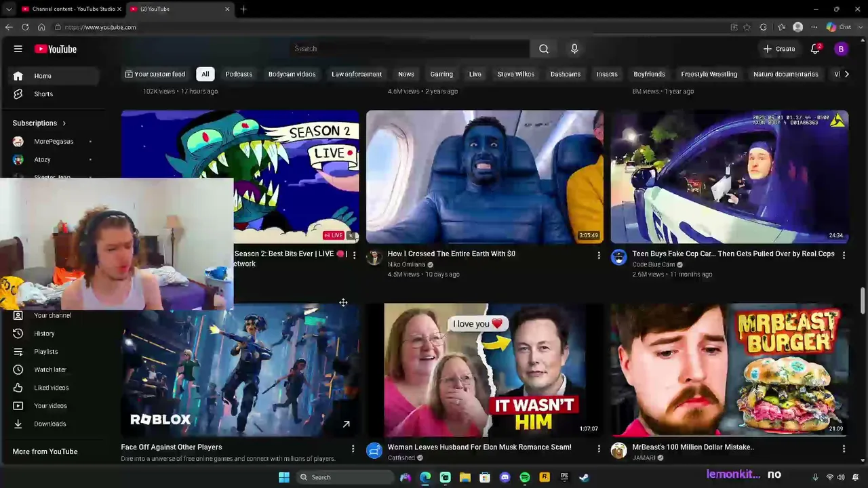Open the browser profile avatar
Viewport: 868px width, 488px height.
(x=797, y=27)
